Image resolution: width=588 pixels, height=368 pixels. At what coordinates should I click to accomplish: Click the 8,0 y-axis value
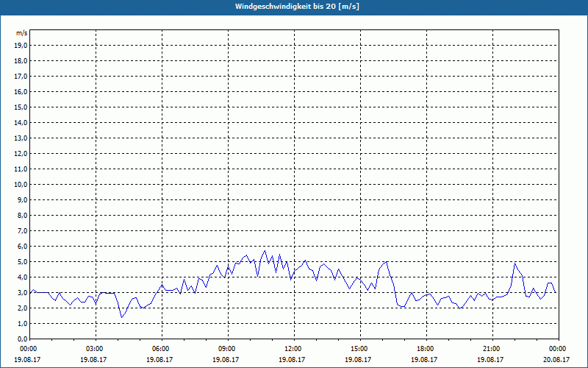tap(22, 215)
